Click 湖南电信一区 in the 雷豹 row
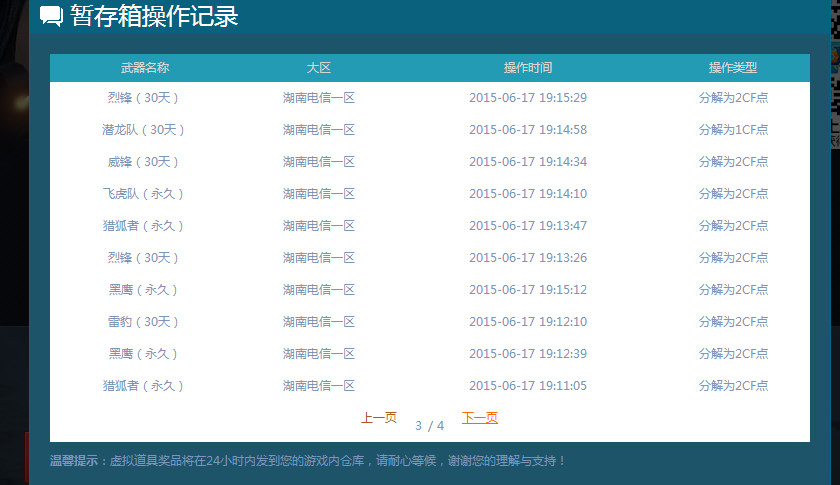This screenshot has height=485, width=840. pyautogui.click(x=319, y=322)
